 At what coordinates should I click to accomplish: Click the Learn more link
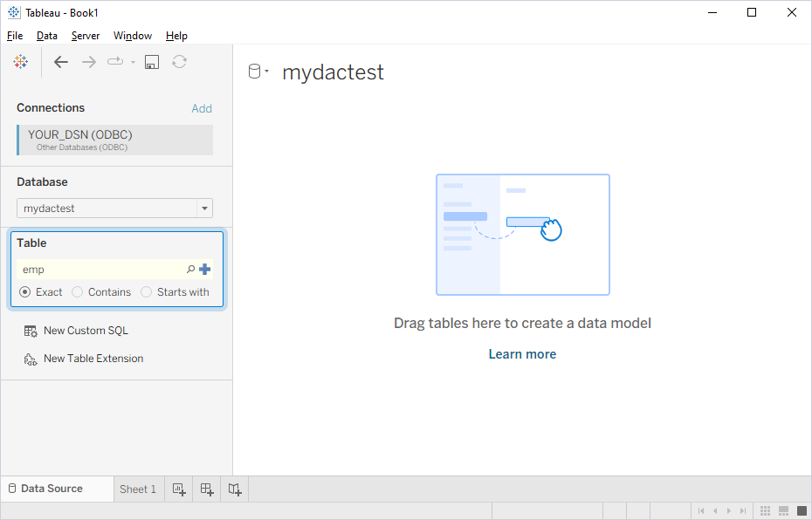pyautogui.click(x=522, y=353)
